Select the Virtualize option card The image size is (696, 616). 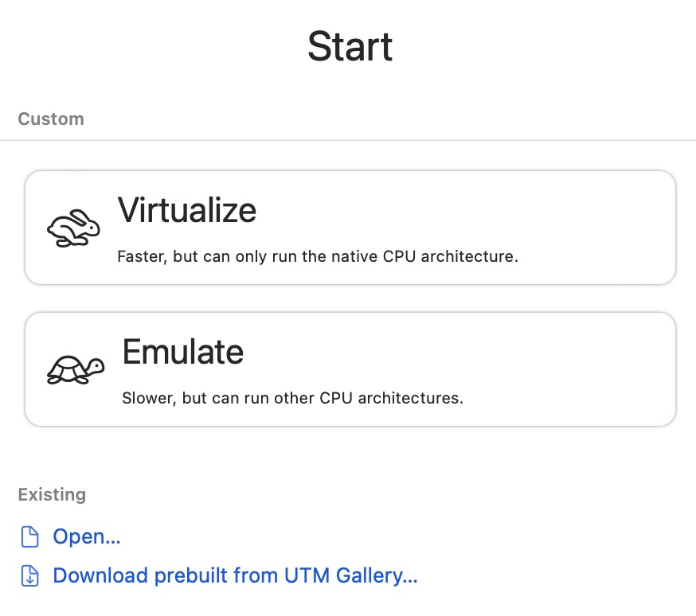pyautogui.click(x=350, y=228)
